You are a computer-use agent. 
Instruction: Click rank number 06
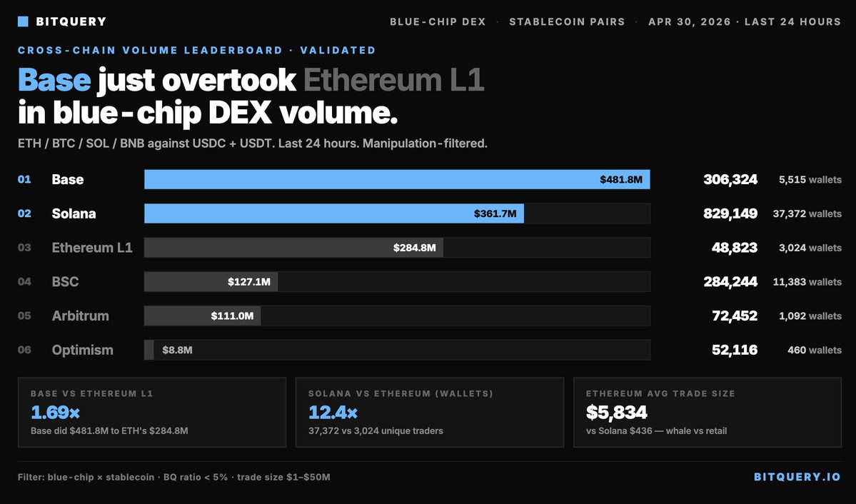pyautogui.click(x=24, y=350)
